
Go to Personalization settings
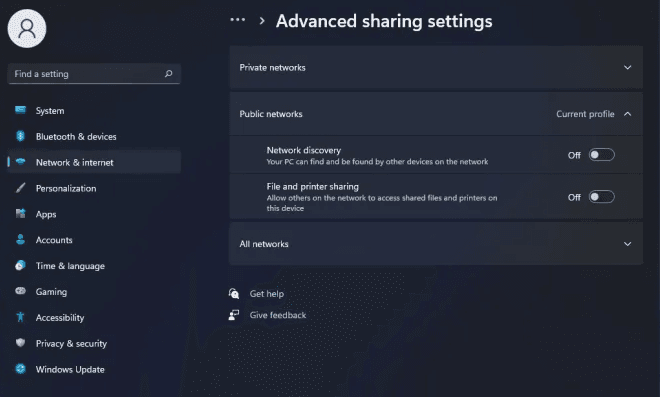[x=94, y=188]
